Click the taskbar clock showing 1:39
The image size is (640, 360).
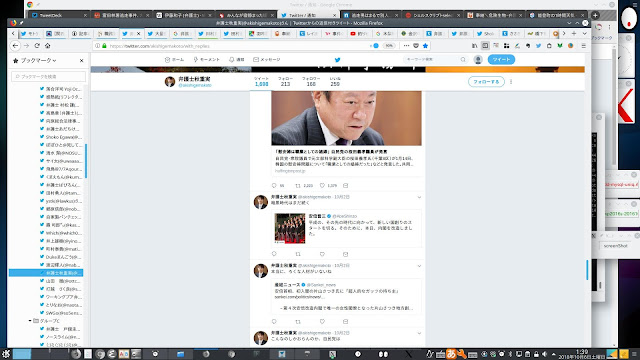pos(582,354)
